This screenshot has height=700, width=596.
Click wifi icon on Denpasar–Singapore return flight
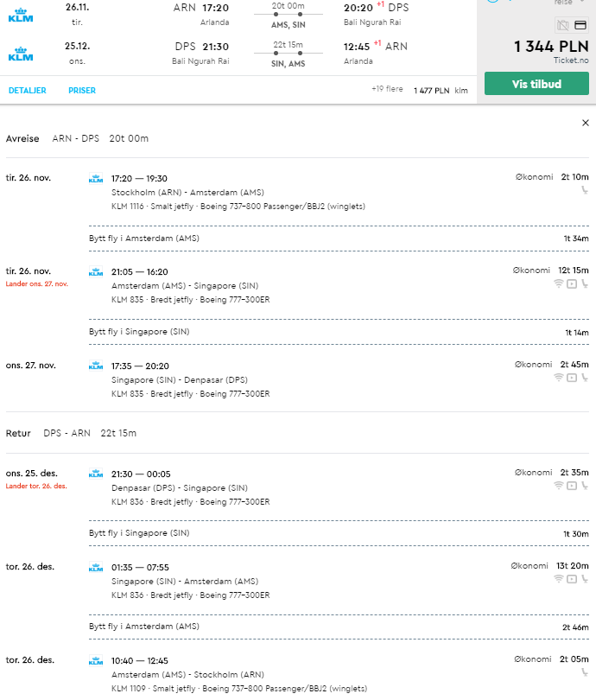[559, 486]
